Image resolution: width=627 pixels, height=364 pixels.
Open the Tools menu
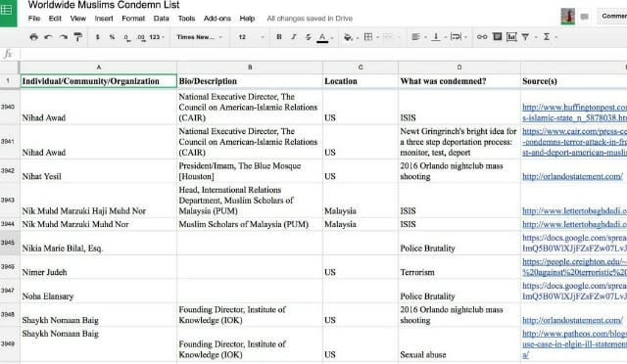pyautogui.click(x=186, y=19)
